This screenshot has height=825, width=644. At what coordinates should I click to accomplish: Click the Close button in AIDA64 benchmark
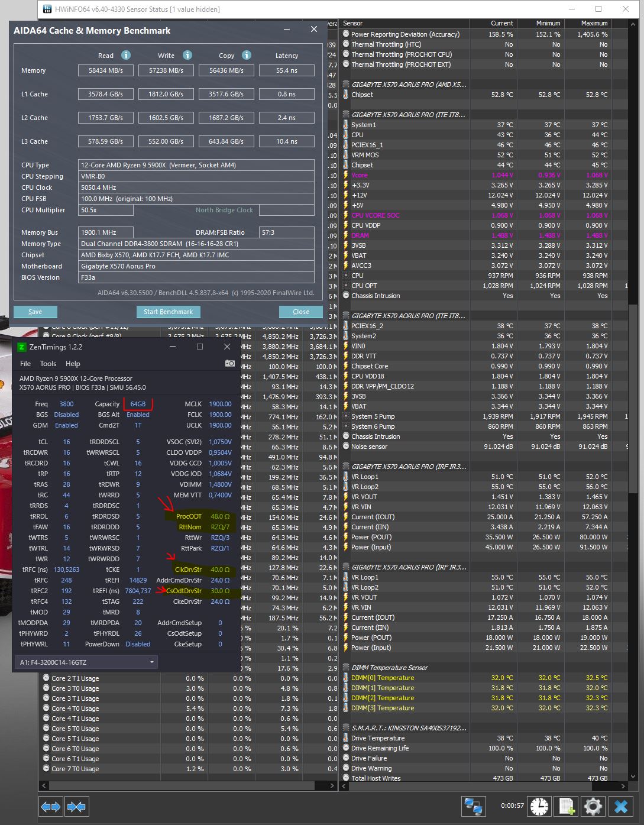coord(301,312)
